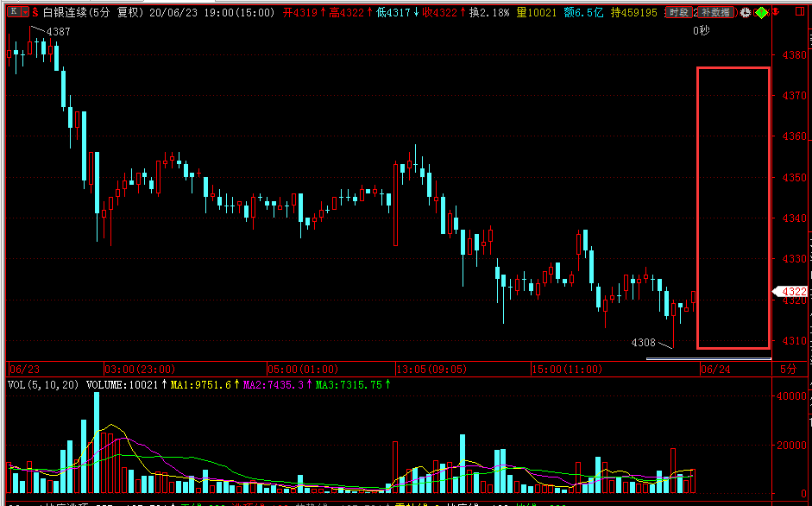Image resolution: width=812 pixels, height=506 pixels.
Task: Click the 06/23 date marker
Action: tap(25, 369)
